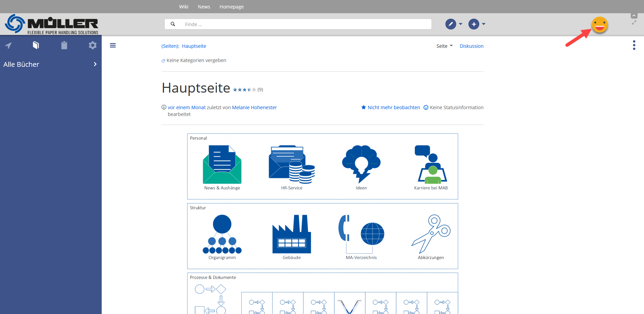The image size is (644, 314).
Task: Click the blue pencil edit button
Action: click(x=450, y=24)
